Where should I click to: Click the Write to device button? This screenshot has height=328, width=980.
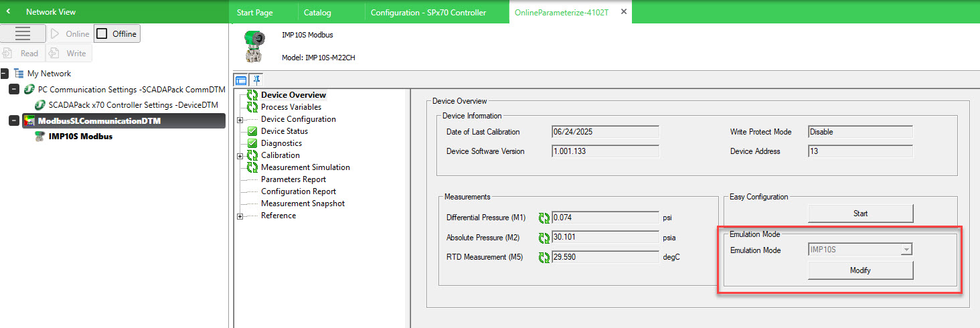click(69, 54)
